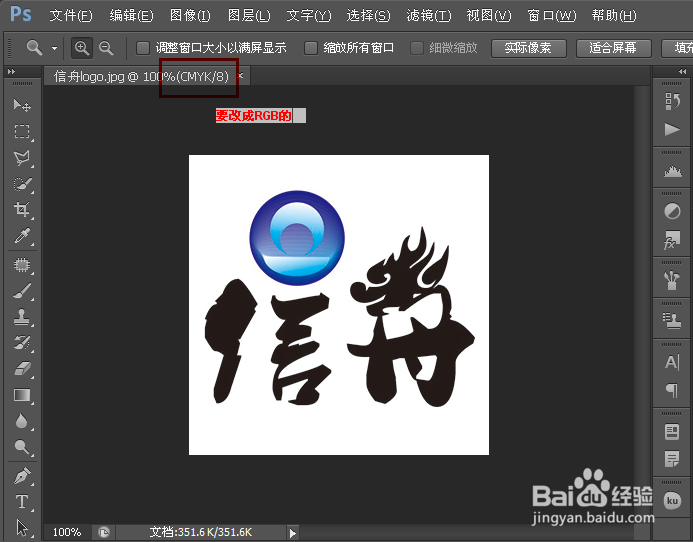The width and height of the screenshot is (693, 542).
Task: Open the Brush Presets panel icon
Action: (x=672, y=281)
